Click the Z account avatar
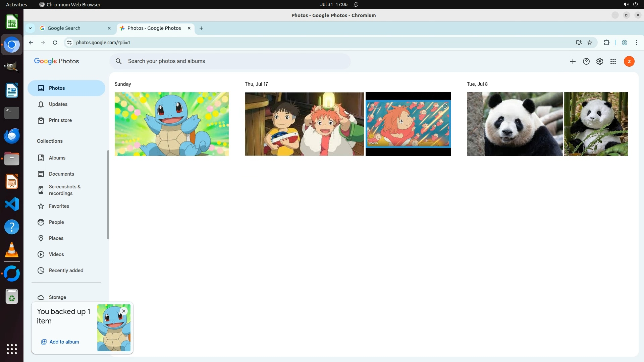The height and width of the screenshot is (362, 644). pyautogui.click(x=629, y=61)
